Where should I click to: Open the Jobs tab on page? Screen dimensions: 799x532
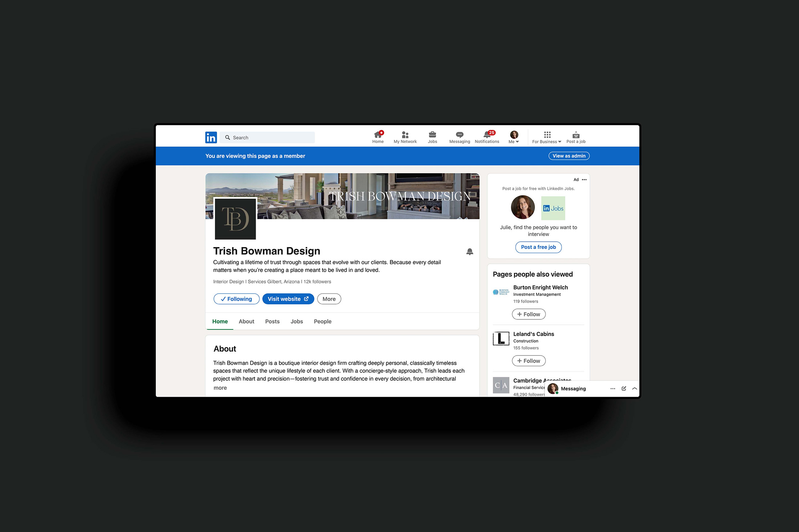(x=297, y=322)
